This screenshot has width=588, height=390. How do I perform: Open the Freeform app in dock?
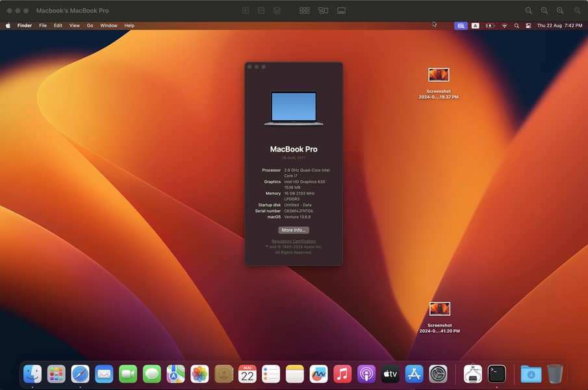318,374
